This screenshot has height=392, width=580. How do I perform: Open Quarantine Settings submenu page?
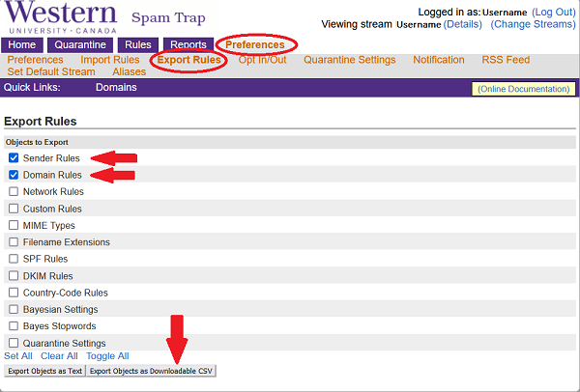tap(349, 60)
